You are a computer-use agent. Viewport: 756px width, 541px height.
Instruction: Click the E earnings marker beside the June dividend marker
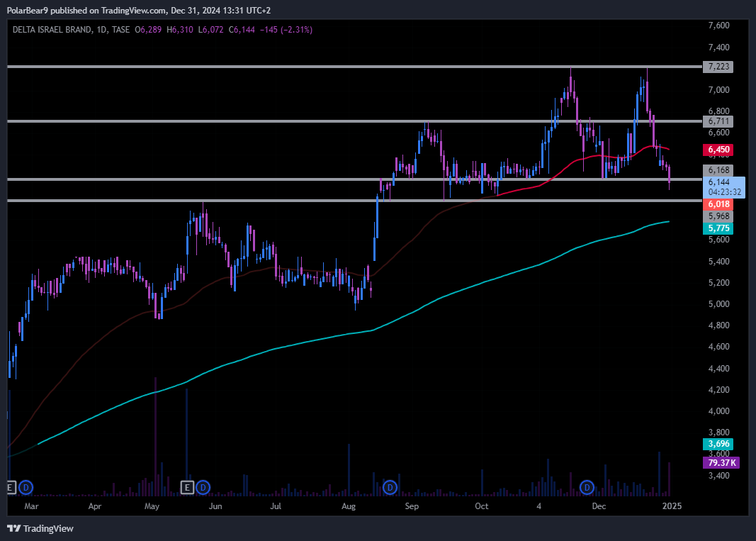point(187,487)
